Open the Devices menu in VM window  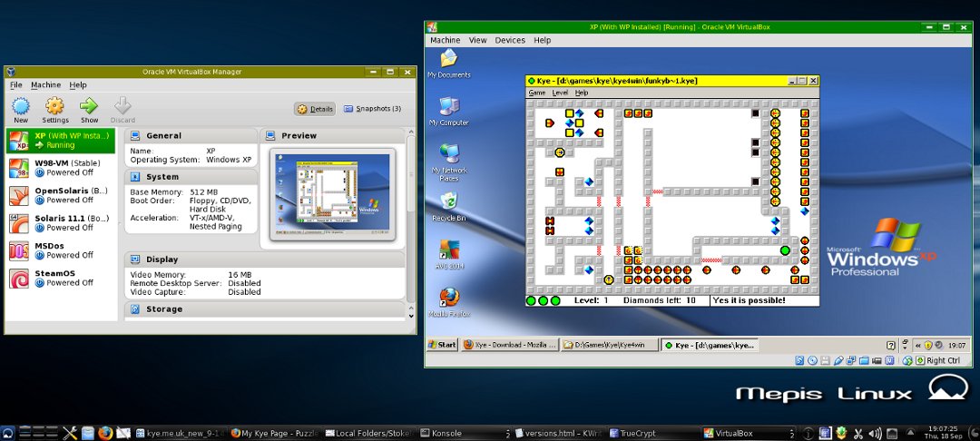510,41
